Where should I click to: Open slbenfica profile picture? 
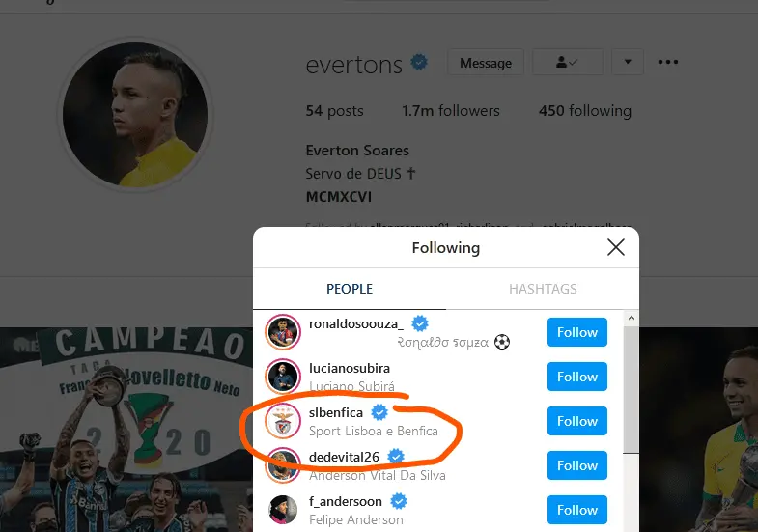pyautogui.click(x=283, y=422)
